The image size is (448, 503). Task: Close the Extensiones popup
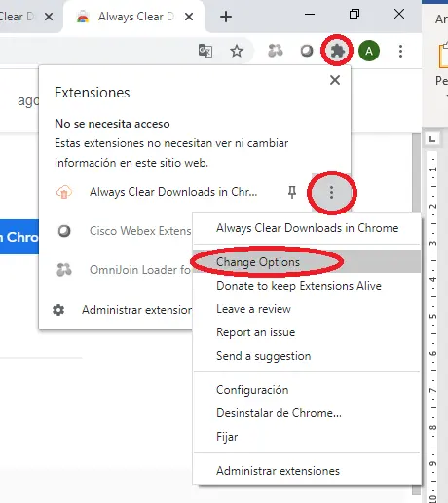335,80
